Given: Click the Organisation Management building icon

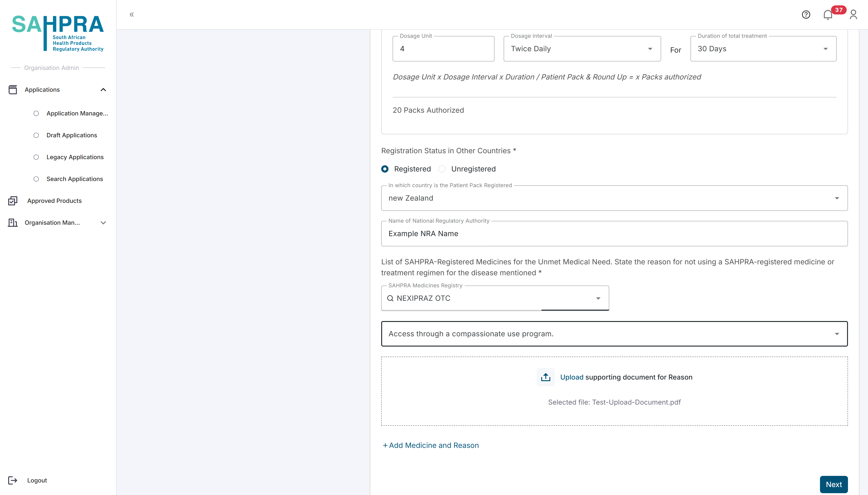Looking at the screenshot, I should [x=13, y=223].
